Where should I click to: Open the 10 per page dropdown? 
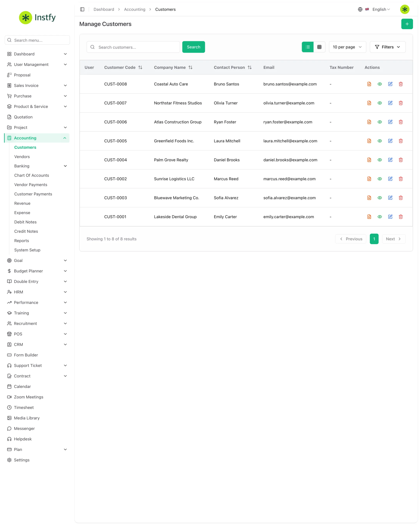click(347, 47)
